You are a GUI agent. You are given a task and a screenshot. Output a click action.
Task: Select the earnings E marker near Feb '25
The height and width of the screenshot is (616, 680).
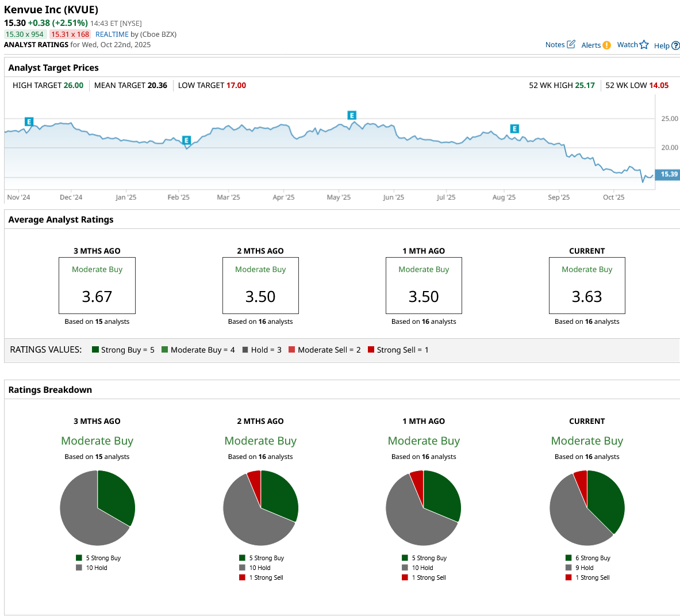tap(186, 140)
